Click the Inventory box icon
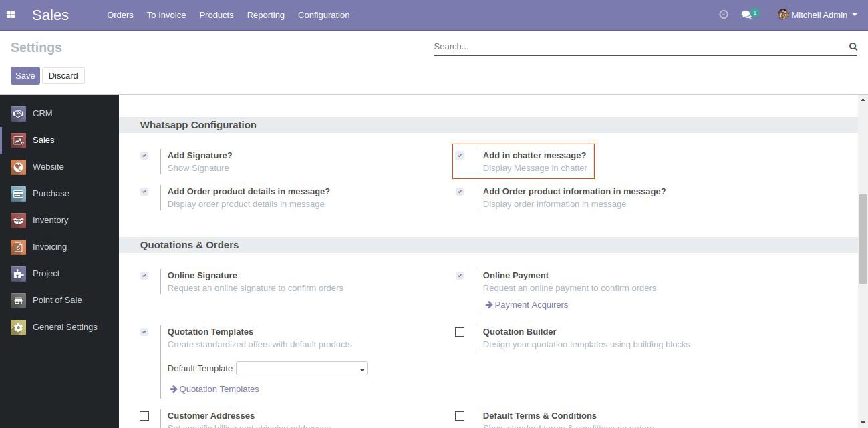The width and height of the screenshot is (868, 428). [x=18, y=220]
